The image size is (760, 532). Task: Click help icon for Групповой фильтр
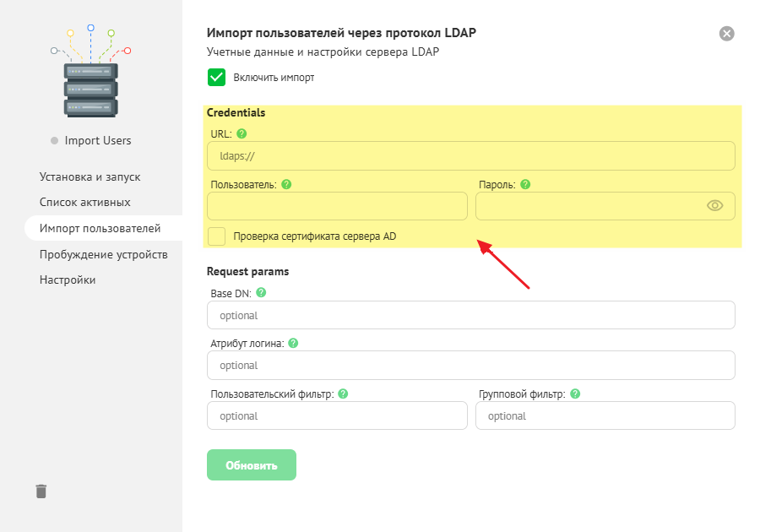click(x=574, y=394)
